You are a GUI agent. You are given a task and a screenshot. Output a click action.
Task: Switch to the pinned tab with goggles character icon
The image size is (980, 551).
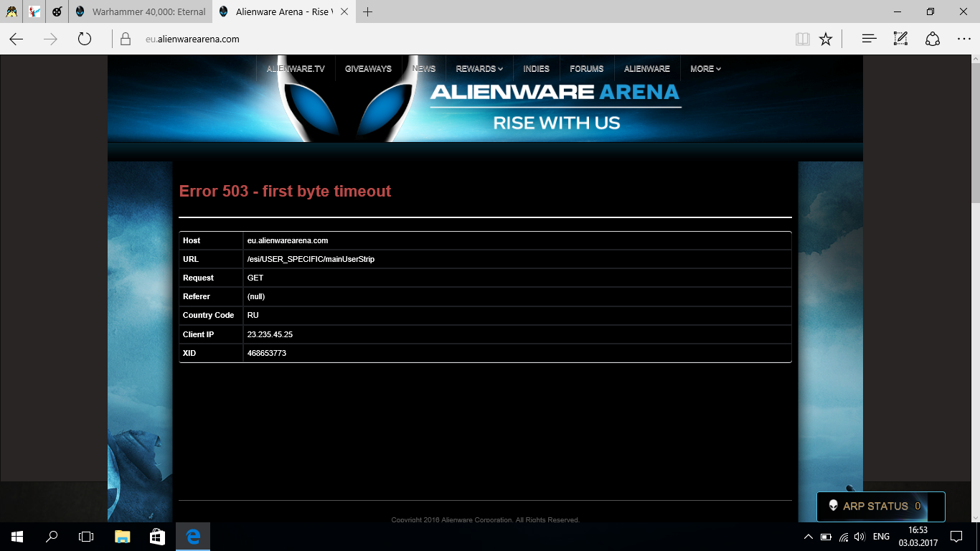pos(11,11)
